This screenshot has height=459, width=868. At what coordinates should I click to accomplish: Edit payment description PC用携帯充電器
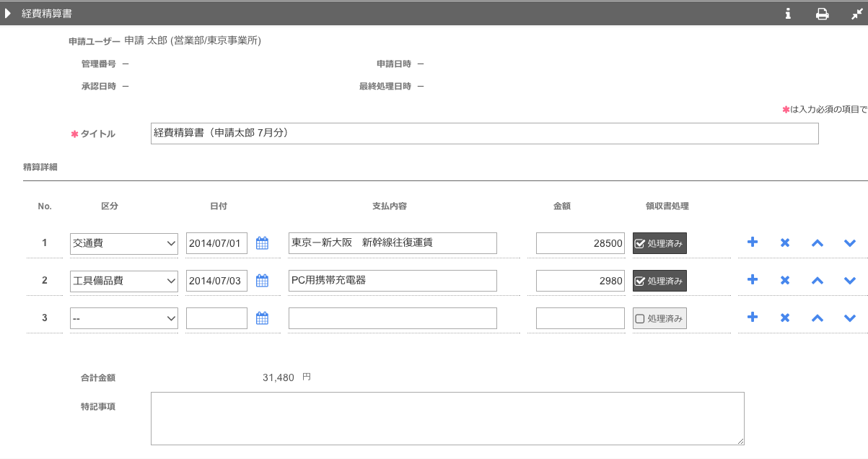393,281
